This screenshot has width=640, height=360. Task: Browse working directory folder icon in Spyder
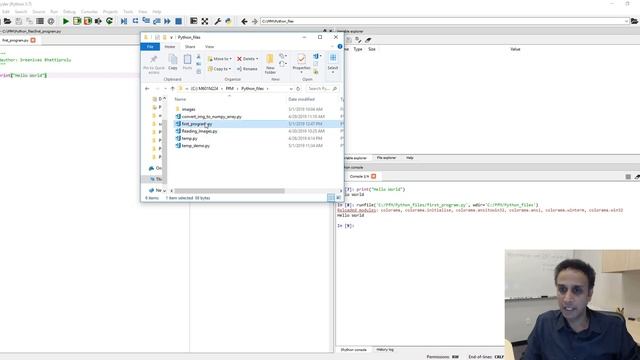pyautogui.click(x=634, y=21)
